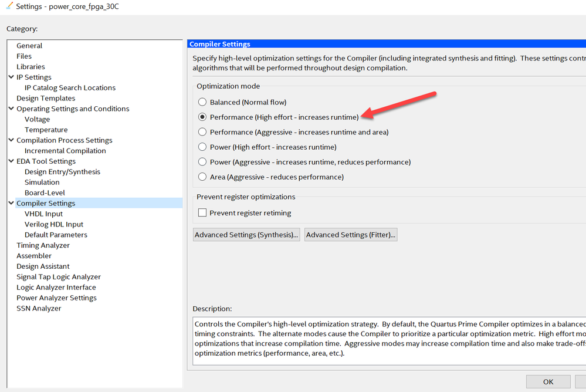Screen dimensions: 586x392
Task: Choose Performance (Aggressive) optimization mode
Action: [x=202, y=132]
